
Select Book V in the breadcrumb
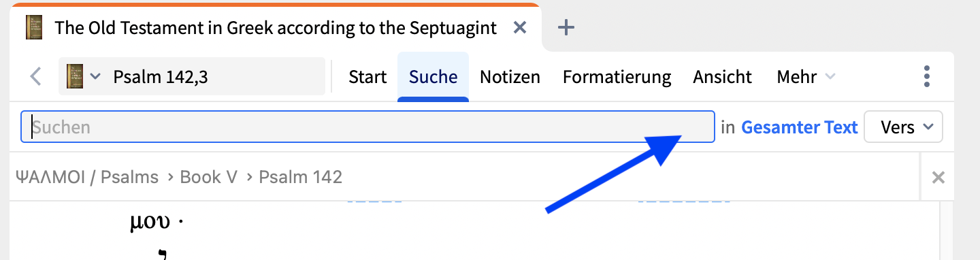point(208,178)
